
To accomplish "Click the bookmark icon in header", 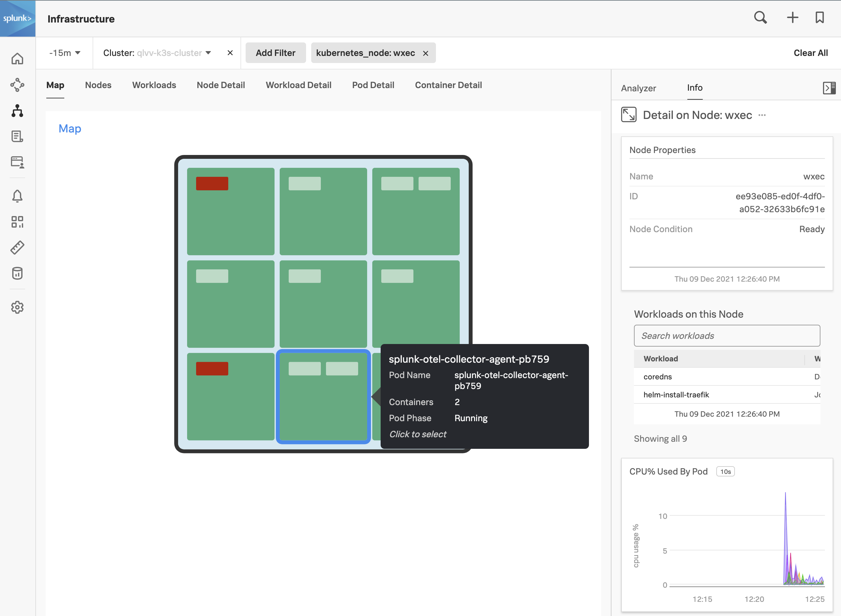I will (x=819, y=18).
